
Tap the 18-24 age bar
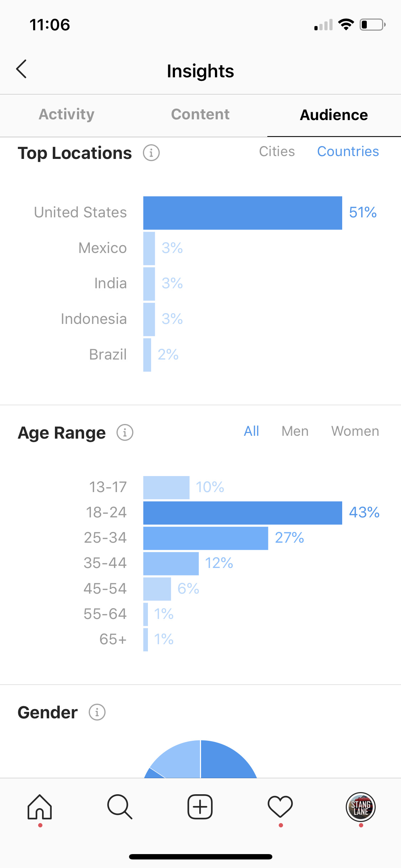tap(243, 513)
